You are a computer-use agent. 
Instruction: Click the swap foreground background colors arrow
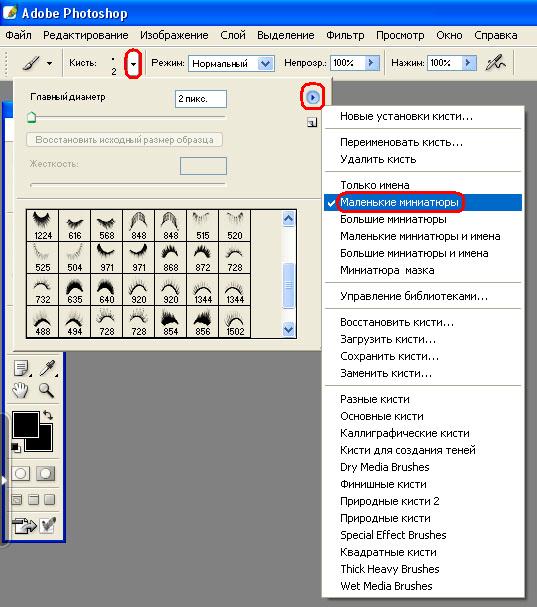coord(48,415)
